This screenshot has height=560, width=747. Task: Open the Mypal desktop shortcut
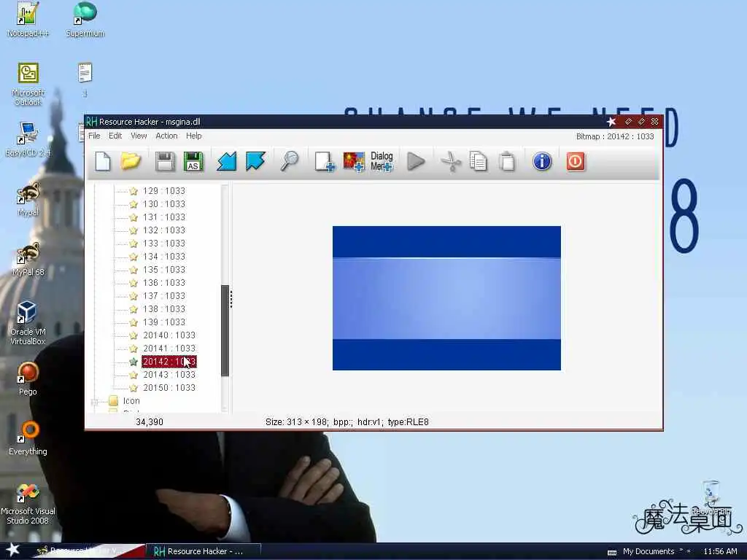[x=28, y=200]
